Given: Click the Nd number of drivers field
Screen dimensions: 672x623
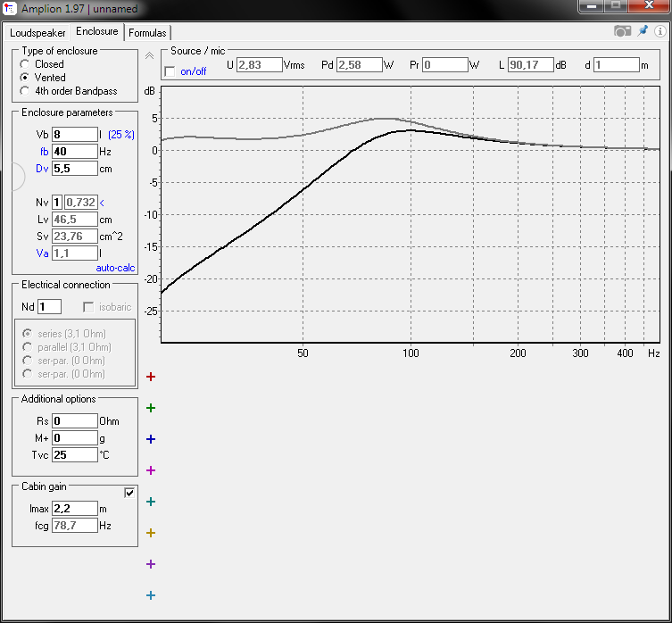Looking at the screenshot, I should click(50, 307).
